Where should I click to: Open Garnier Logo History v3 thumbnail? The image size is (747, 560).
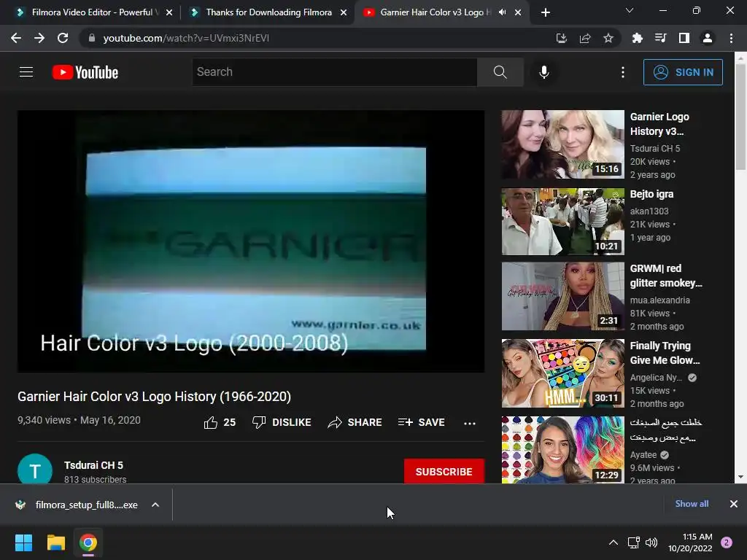pos(562,144)
